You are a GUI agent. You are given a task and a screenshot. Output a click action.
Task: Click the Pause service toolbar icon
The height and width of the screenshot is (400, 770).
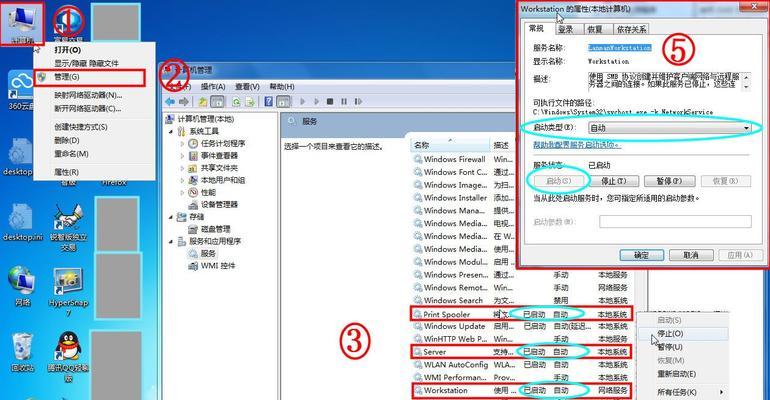click(x=344, y=102)
